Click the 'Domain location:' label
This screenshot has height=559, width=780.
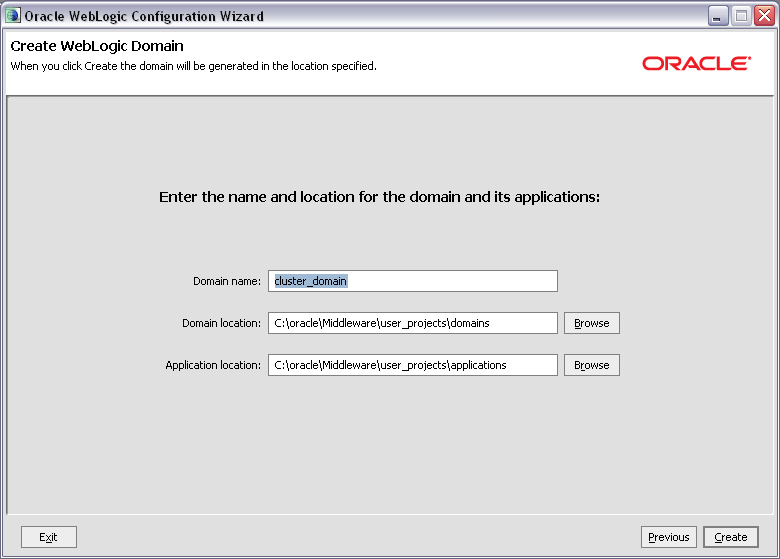click(x=221, y=323)
